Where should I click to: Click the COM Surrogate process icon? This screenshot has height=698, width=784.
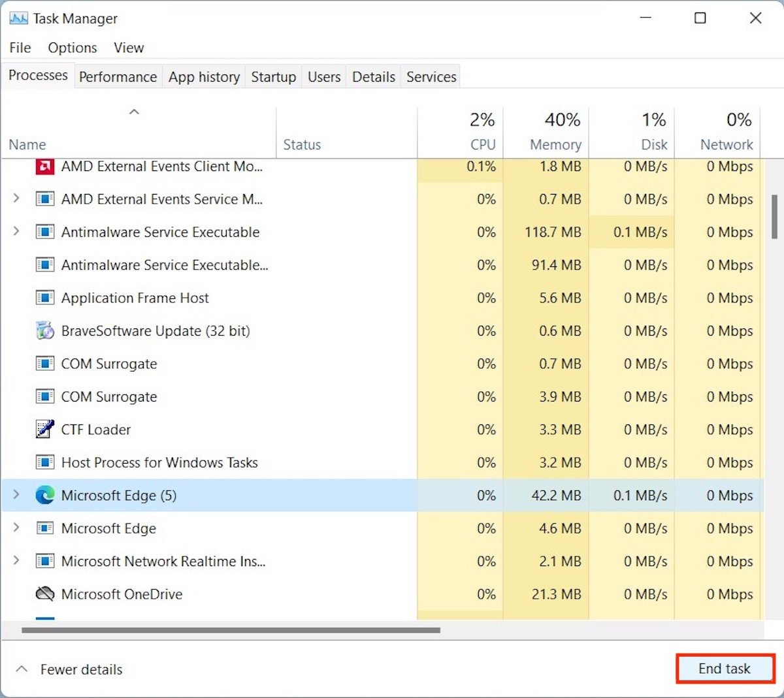coord(44,364)
